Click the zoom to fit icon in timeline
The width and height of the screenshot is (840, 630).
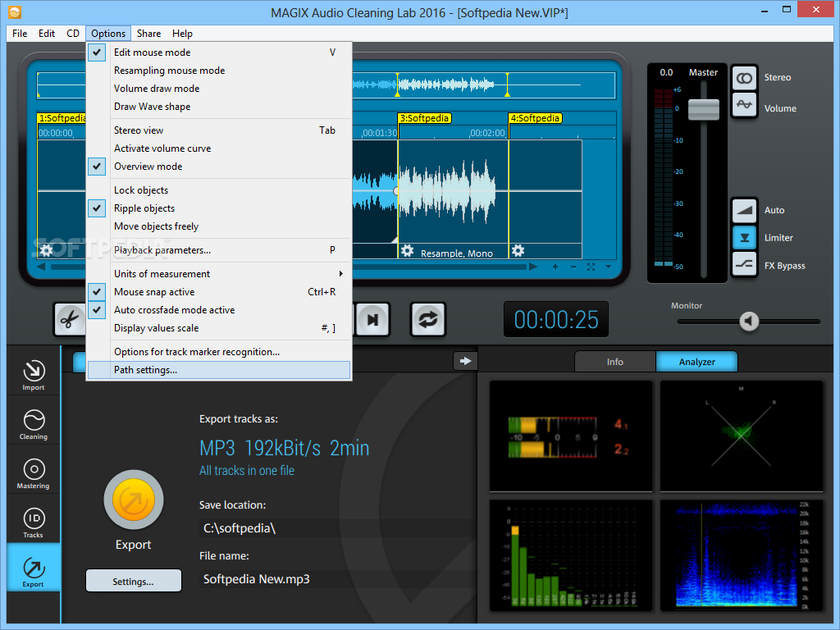(x=591, y=267)
